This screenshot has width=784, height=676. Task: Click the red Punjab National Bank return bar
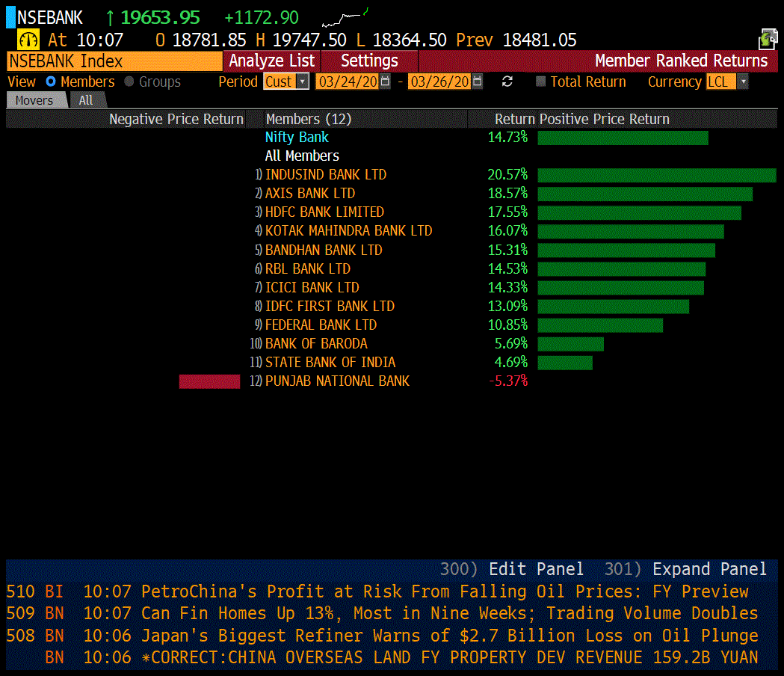point(209,381)
